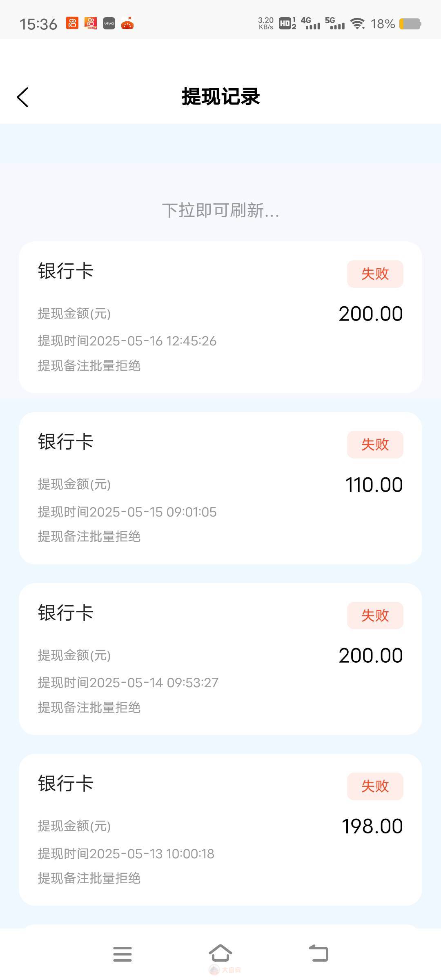The image size is (441, 980).
Task: Tap the 提现记录 page title
Action: tap(220, 97)
